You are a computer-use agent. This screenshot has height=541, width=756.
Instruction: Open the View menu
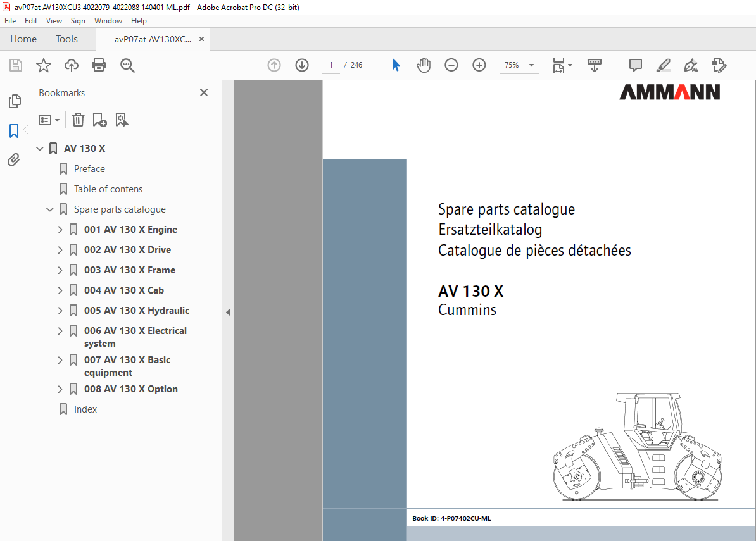pyautogui.click(x=54, y=21)
